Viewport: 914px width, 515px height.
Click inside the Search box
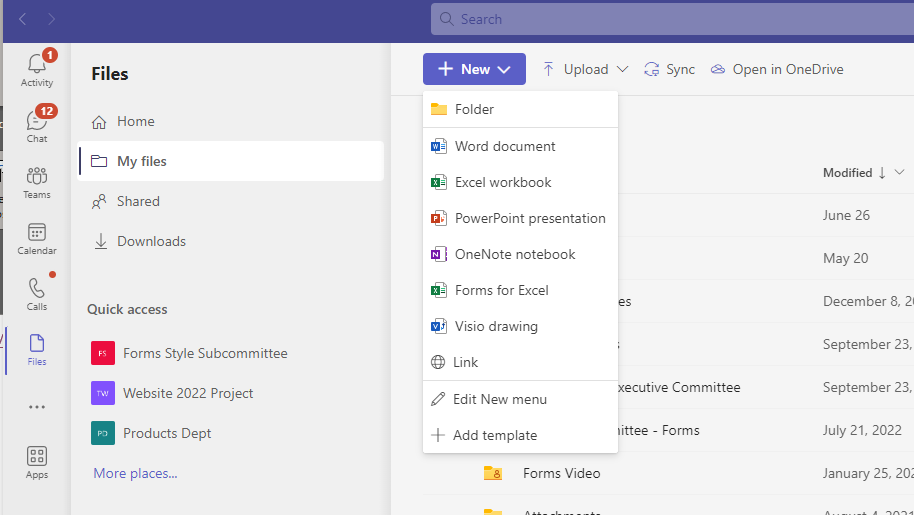click(x=672, y=19)
